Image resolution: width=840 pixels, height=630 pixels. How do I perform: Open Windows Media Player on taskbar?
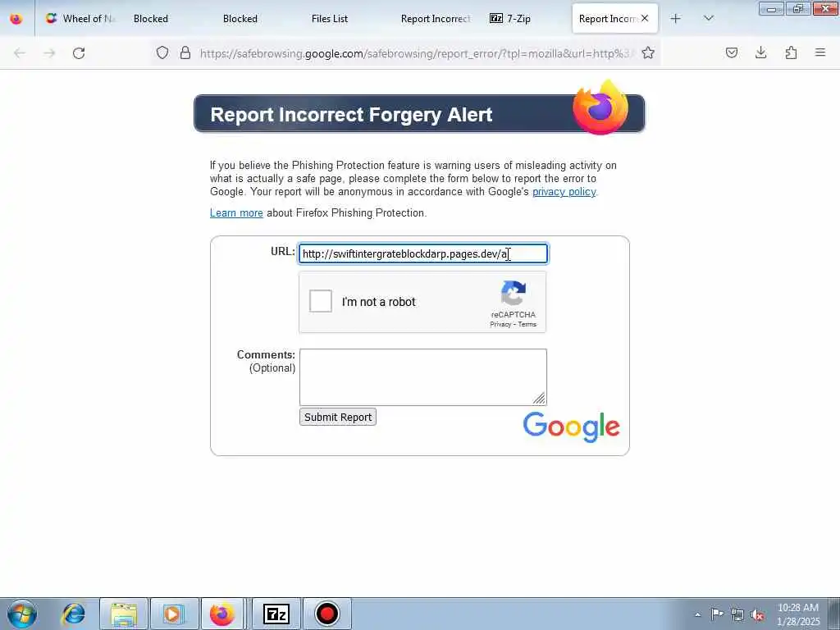coord(173,614)
